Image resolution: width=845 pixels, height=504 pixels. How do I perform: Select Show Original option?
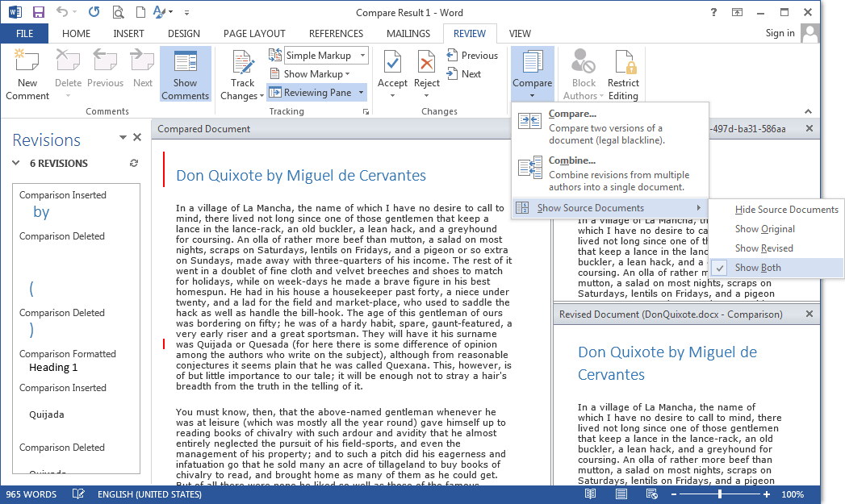tap(777, 229)
